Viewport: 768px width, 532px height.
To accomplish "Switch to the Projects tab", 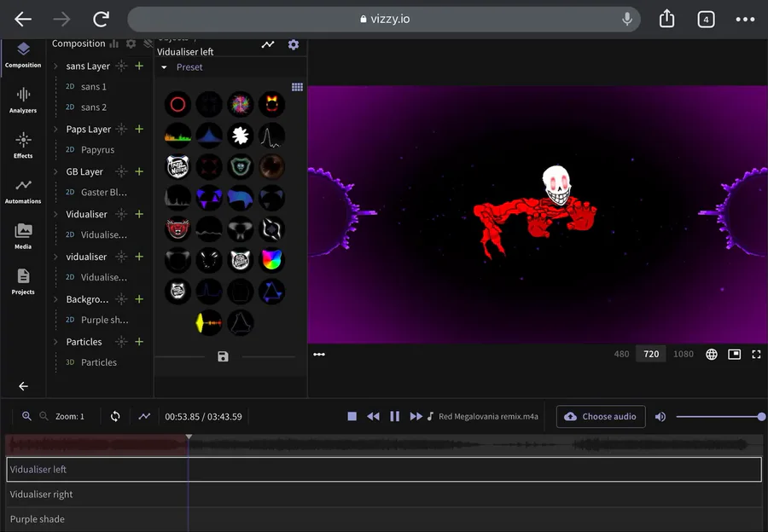I will coord(23,281).
